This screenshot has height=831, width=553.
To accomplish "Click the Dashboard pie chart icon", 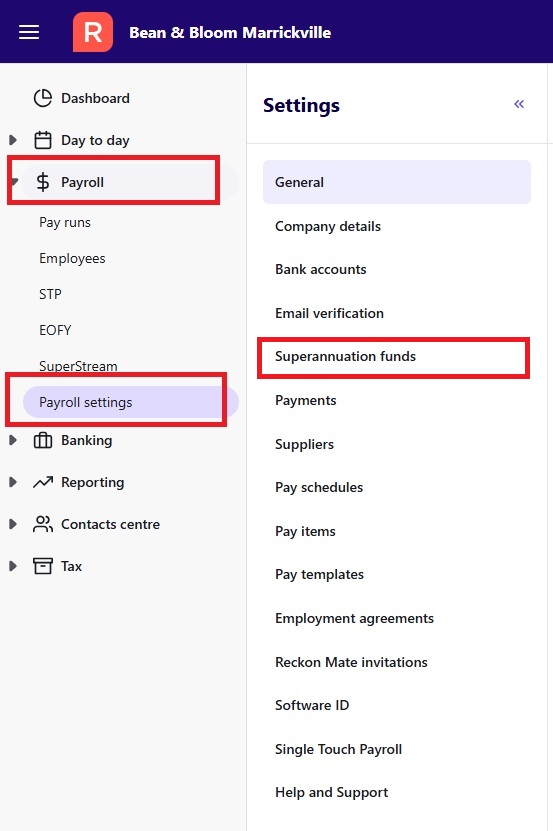I will (x=43, y=98).
